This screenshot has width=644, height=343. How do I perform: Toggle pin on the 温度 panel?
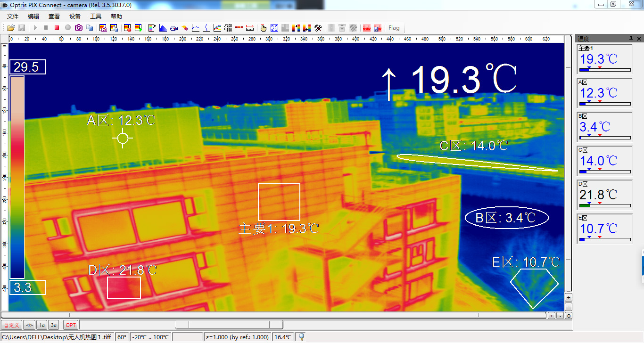tap(631, 39)
